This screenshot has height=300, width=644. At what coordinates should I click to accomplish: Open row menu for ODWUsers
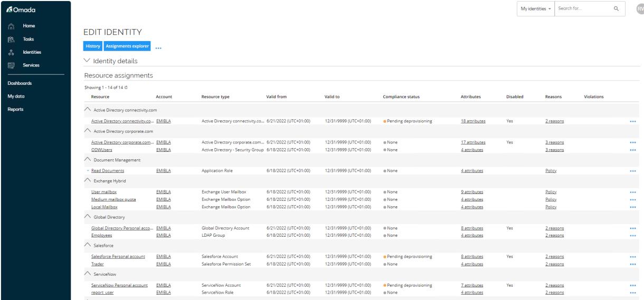coord(633,150)
